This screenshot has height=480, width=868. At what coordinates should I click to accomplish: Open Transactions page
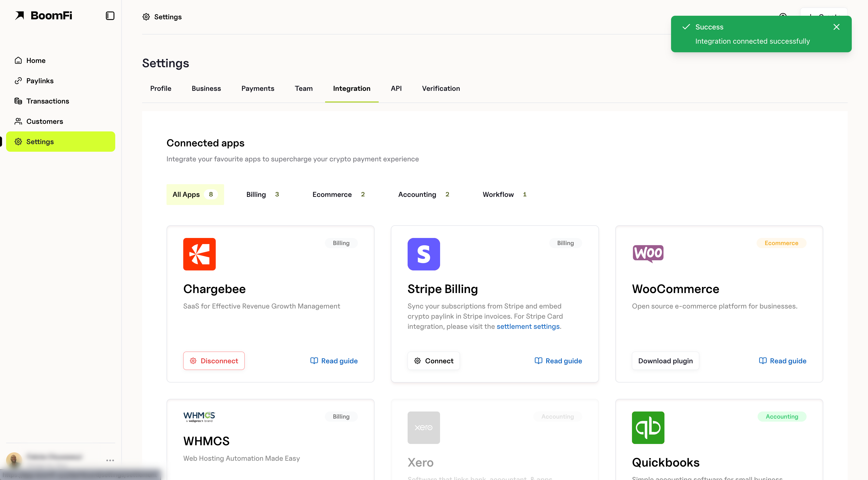click(x=47, y=101)
